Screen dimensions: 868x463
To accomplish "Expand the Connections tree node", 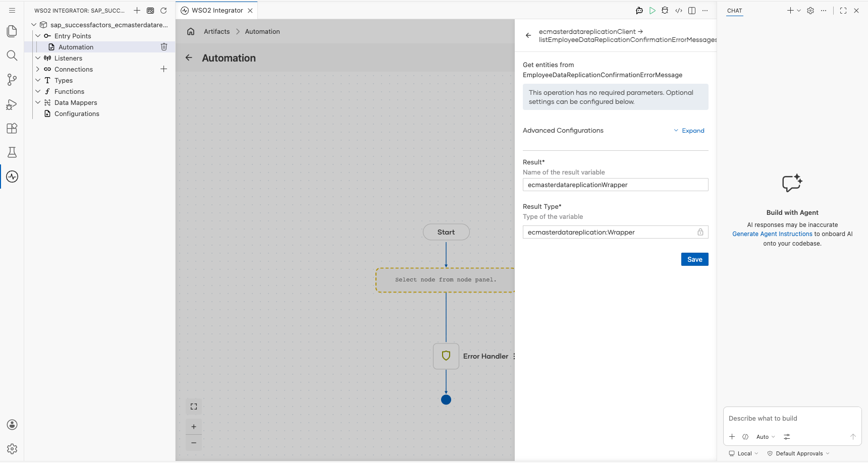I will [38, 69].
